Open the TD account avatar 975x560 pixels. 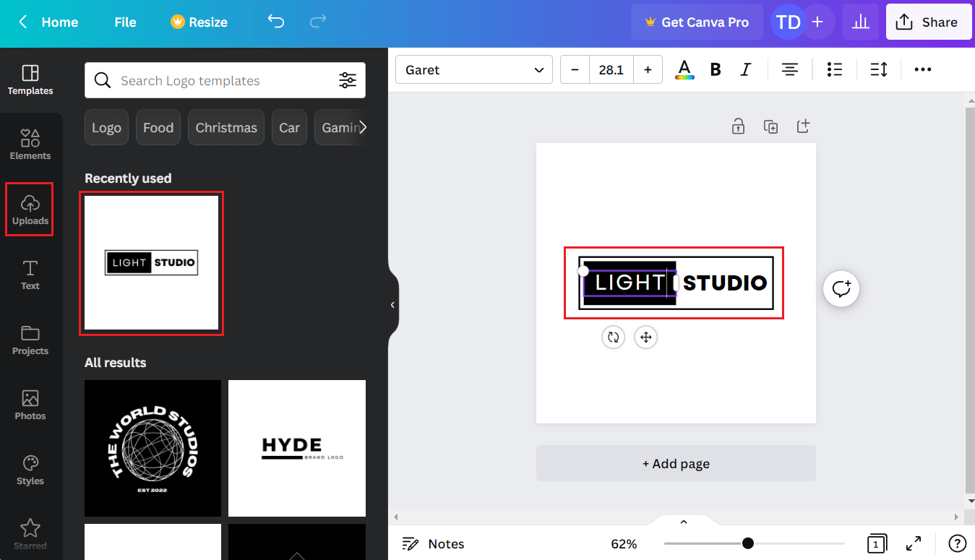(x=788, y=22)
